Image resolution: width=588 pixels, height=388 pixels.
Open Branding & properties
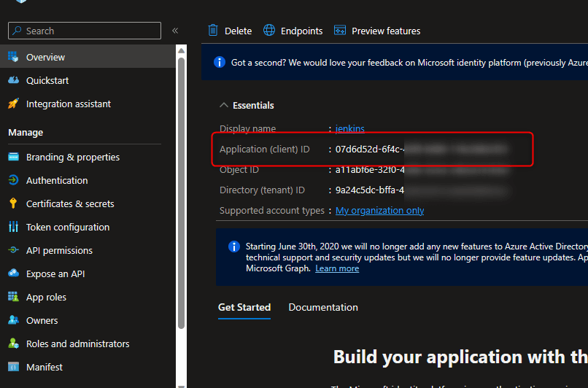click(x=73, y=157)
